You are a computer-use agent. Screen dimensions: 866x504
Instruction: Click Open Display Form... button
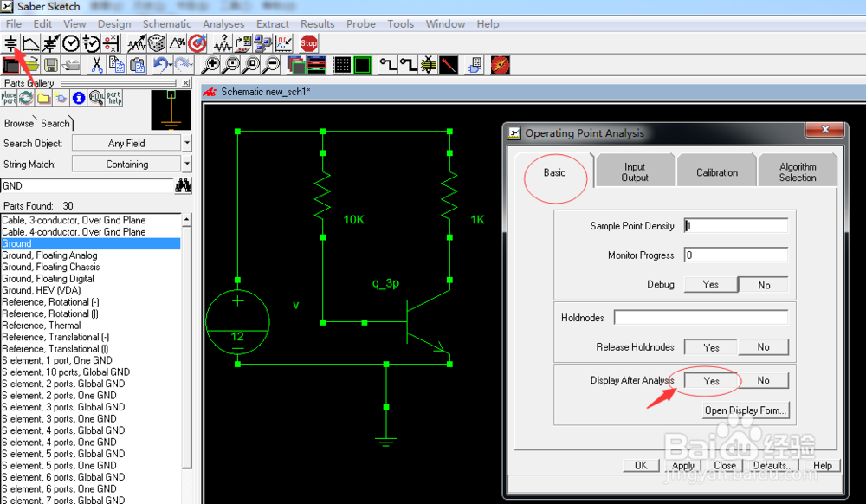(x=746, y=410)
